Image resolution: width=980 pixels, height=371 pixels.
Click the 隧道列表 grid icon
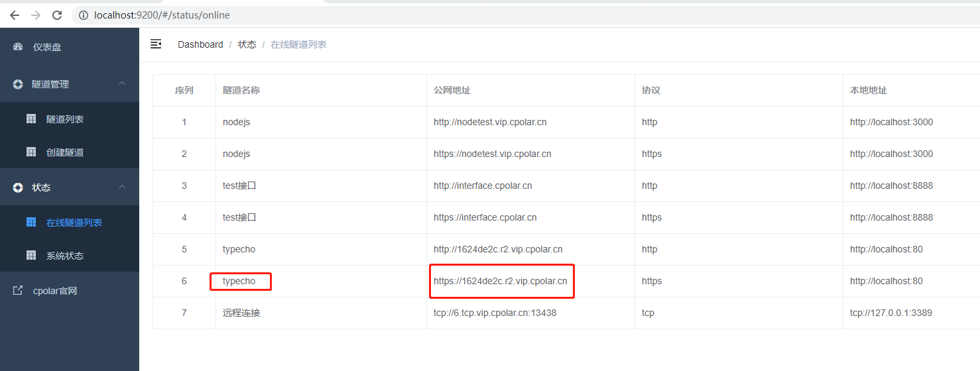point(31,119)
